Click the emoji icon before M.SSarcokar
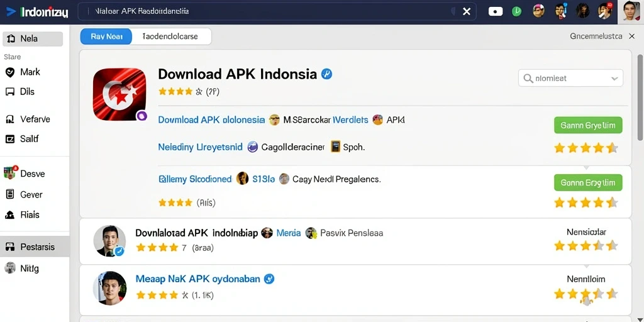 274,120
